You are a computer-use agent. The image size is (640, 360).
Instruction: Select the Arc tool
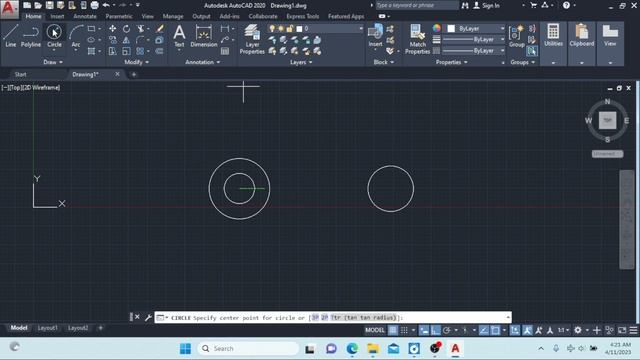76,36
